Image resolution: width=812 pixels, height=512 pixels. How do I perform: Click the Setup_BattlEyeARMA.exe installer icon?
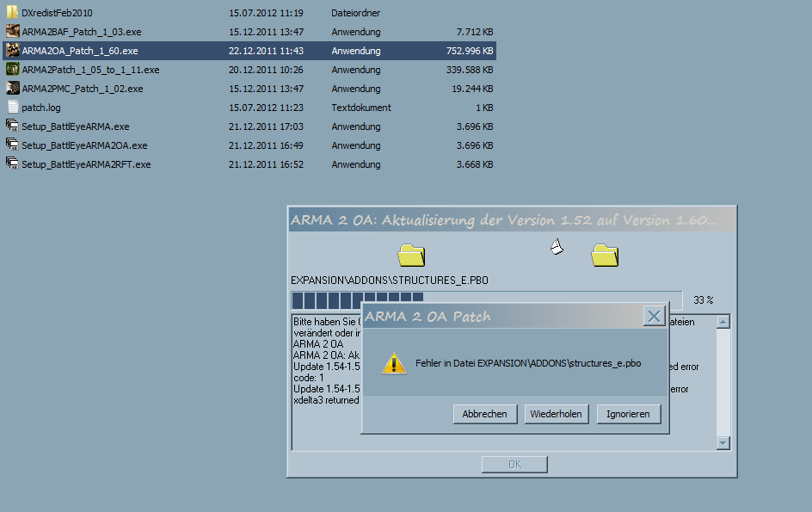pos(12,126)
